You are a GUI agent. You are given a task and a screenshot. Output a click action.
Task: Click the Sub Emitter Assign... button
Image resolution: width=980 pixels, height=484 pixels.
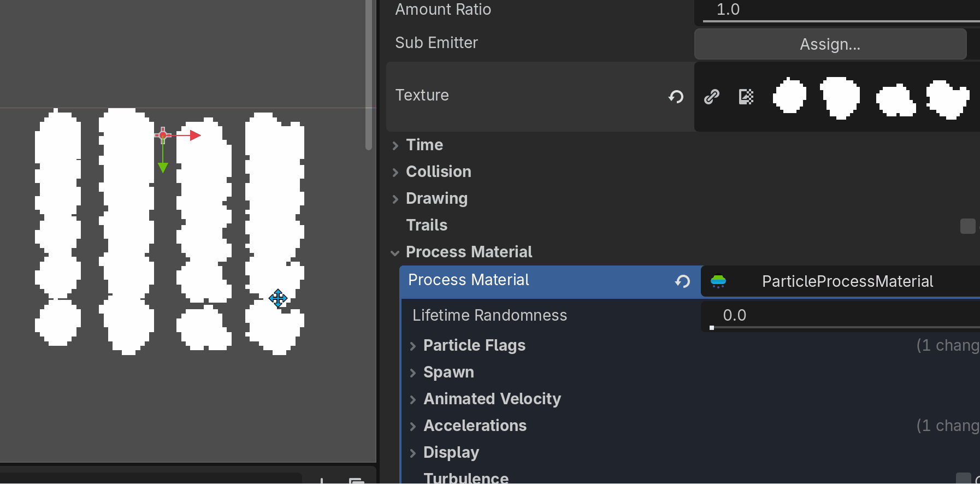tap(830, 44)
